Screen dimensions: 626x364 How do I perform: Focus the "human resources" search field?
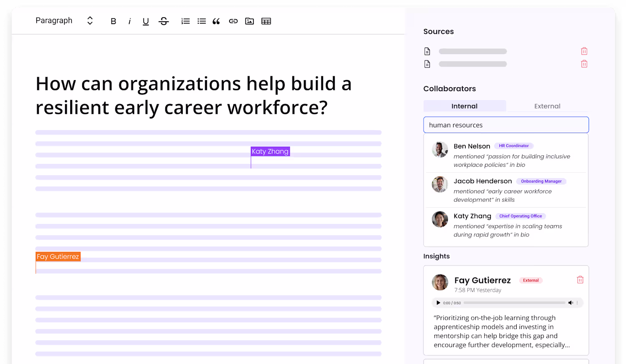tap(506, 125)
